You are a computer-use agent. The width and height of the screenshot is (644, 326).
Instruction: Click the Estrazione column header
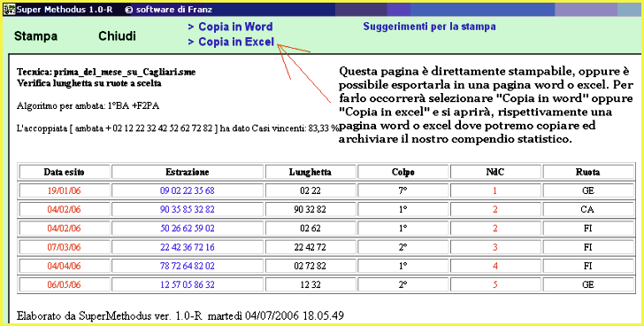(188, 172)
